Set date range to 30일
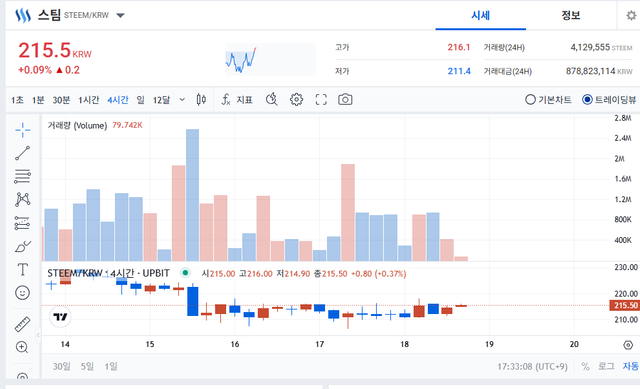The image size is (640, 389). coord(62,367)
